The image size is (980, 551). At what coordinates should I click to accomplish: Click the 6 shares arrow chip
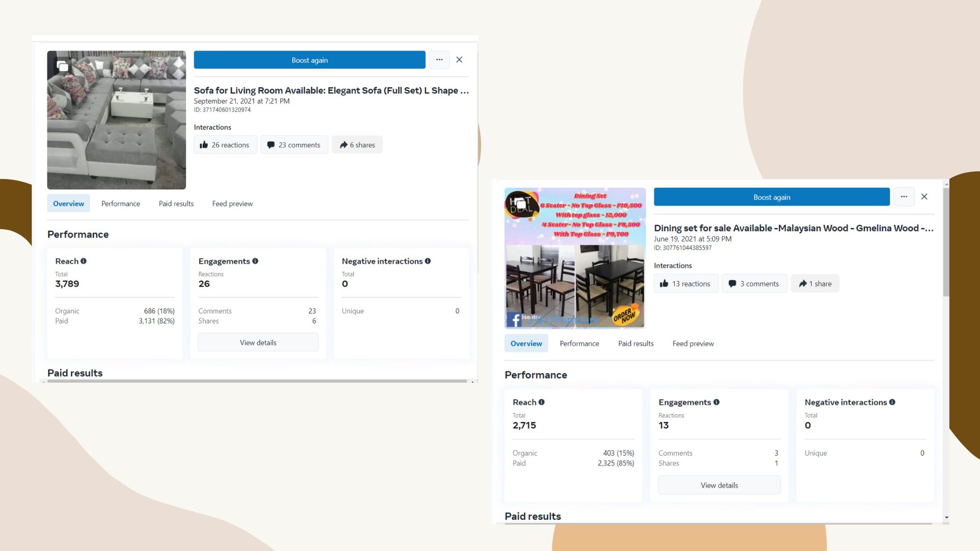pyautogui.click(x=357, y=145)
